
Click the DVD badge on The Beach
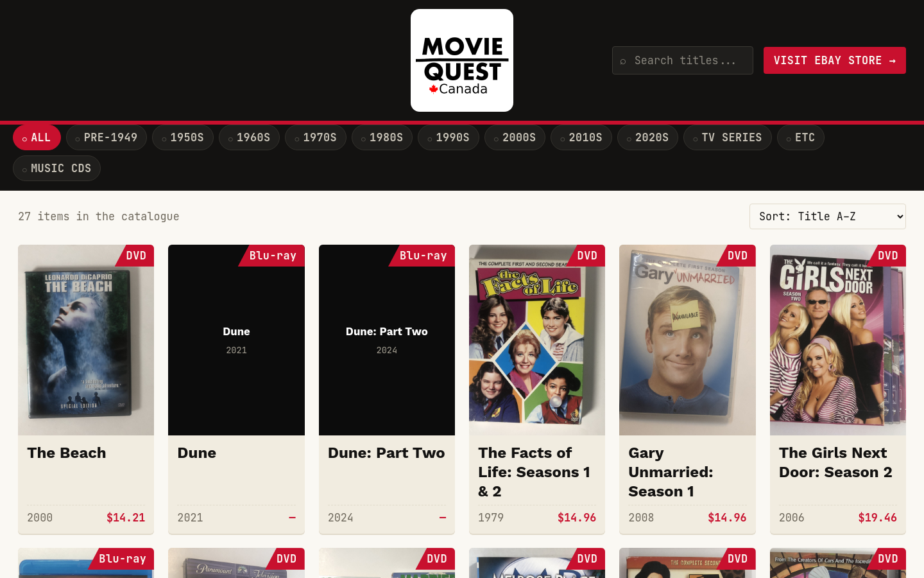tap(136, 256)
